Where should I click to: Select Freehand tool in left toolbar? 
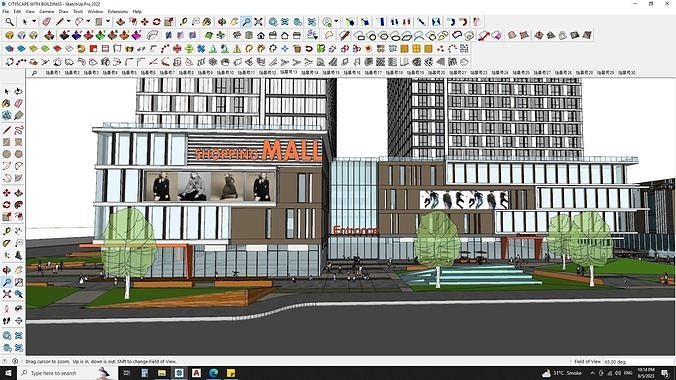pyautogui.click(x=19, y=130)
